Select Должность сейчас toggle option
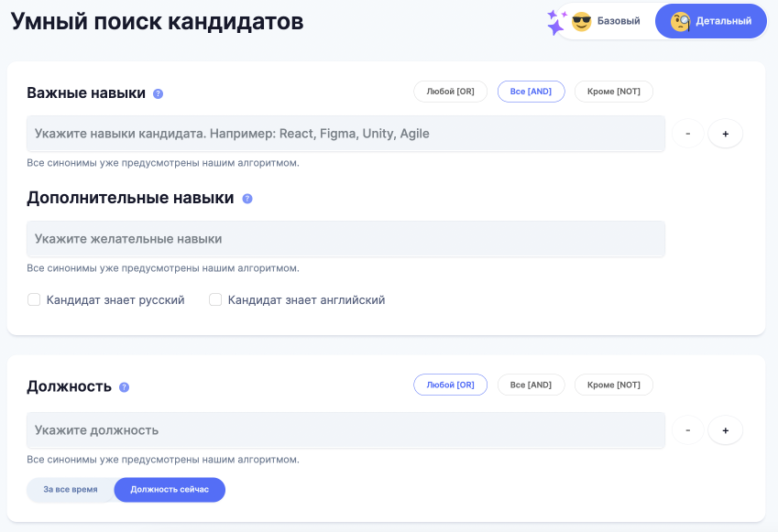This screenshot has height=532, width=778. click(x=170, y=490)
